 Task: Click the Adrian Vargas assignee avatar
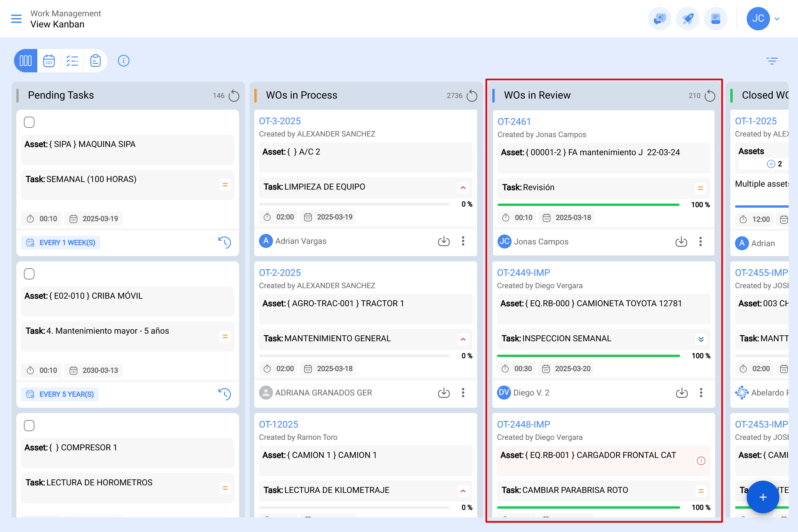[x=266, y=241]
